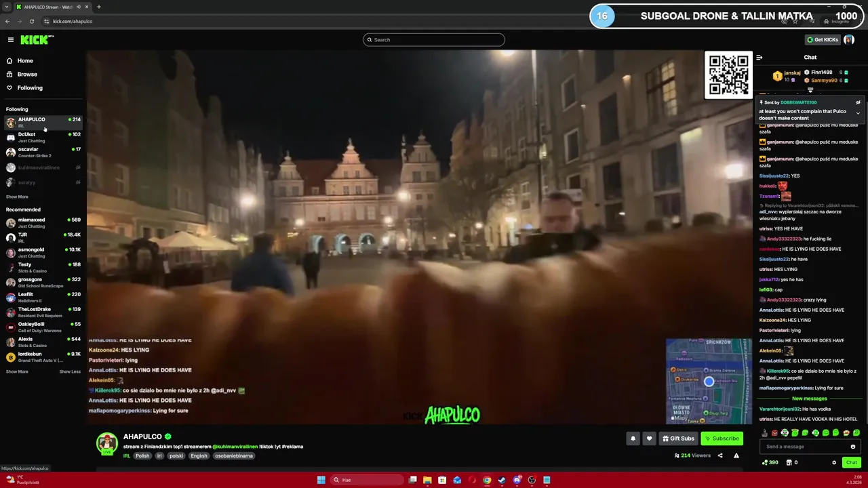Image resolution: width=868 pixels, height=488 pixels.
Task: Open @kuhlmanvirallinen mention in stream title
Action: coord(235,447)
